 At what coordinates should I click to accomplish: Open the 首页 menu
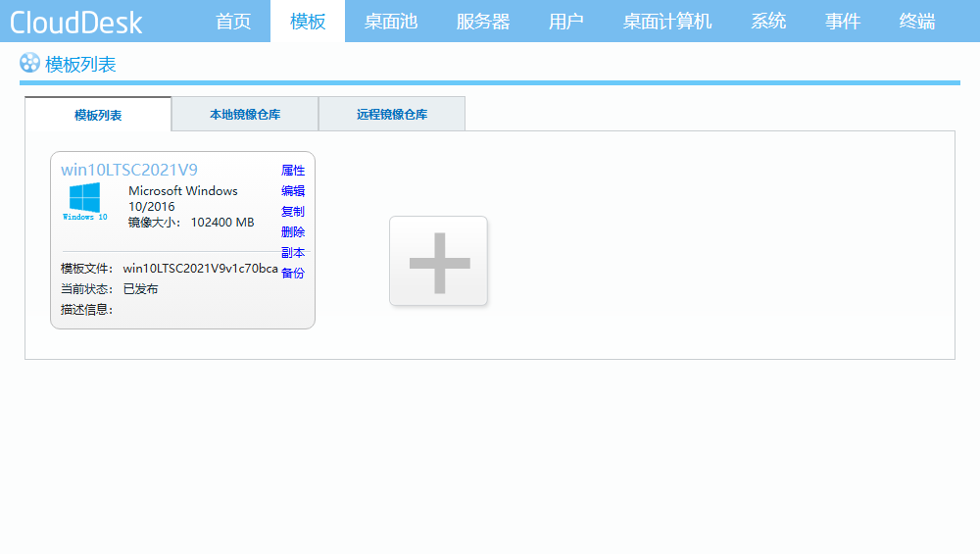click(x=233, y=22)
